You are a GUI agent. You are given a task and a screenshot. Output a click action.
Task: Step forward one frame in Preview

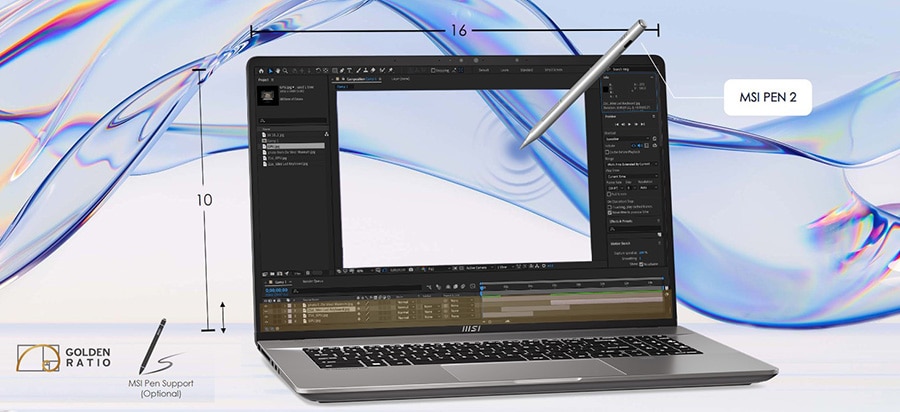[636, 124]
